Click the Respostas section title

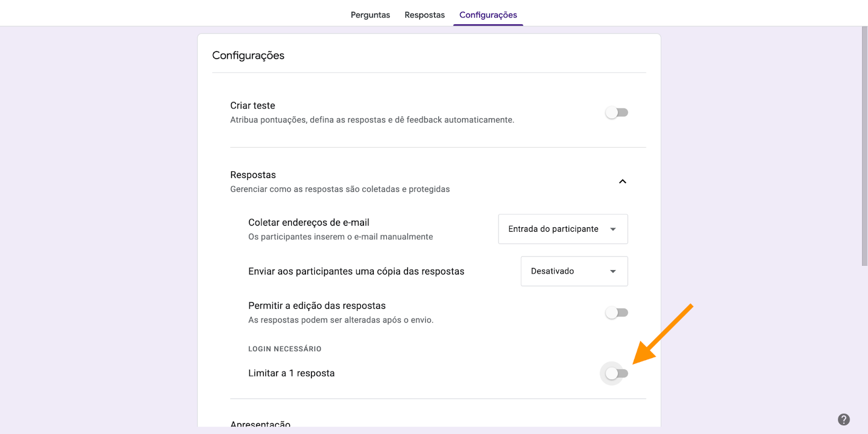coord(253,175)
